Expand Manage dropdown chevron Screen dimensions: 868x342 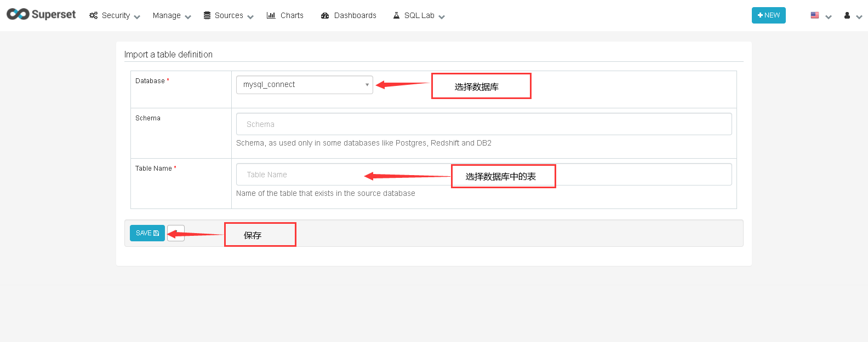pos(188,17)
